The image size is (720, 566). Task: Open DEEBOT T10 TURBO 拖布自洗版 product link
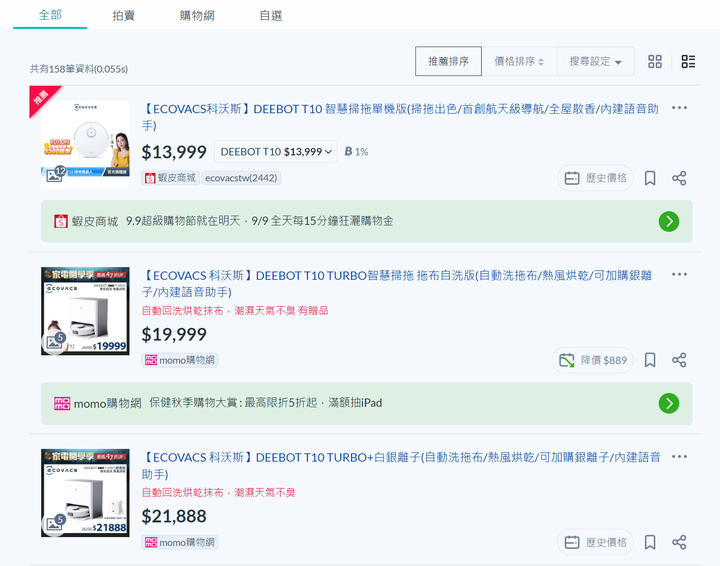397,284
